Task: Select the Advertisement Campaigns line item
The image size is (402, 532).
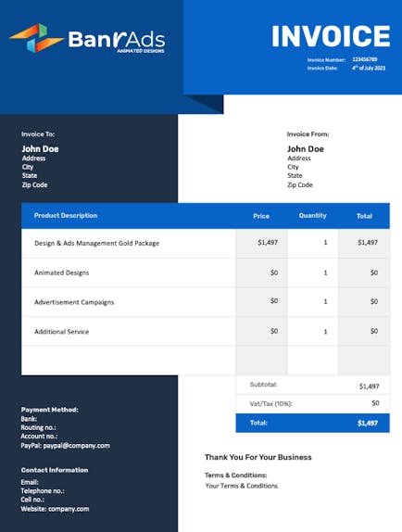Action: tap(74, 302)
